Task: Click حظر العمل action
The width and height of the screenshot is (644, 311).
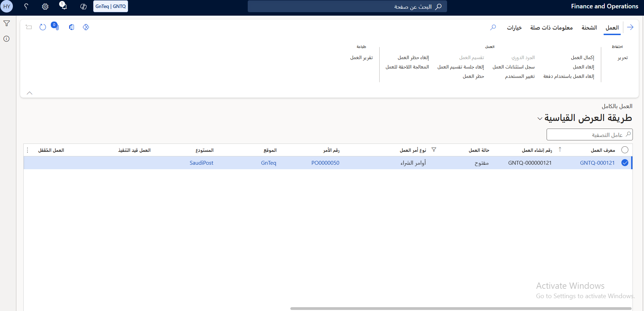Action: [473, 76]
